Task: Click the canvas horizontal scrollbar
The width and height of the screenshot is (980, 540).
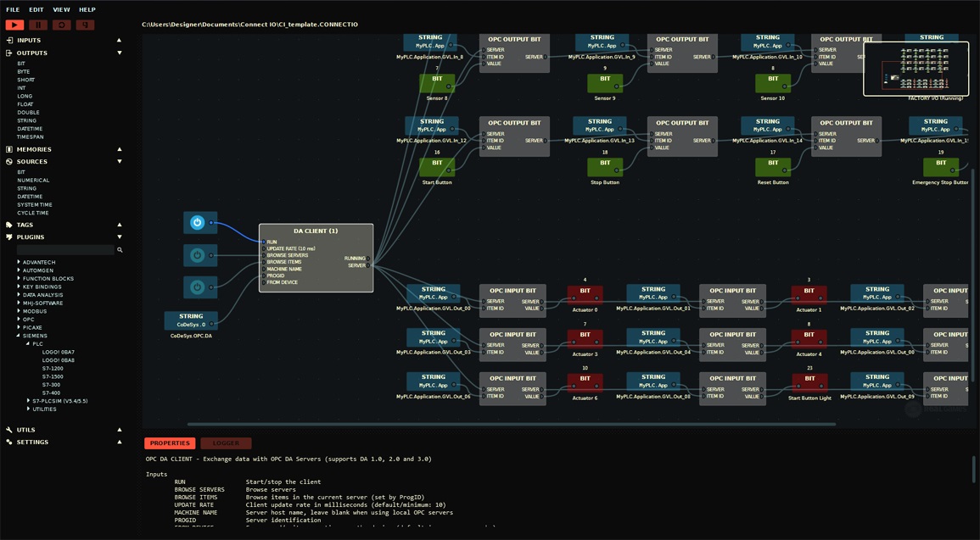Action: (509, 424)
